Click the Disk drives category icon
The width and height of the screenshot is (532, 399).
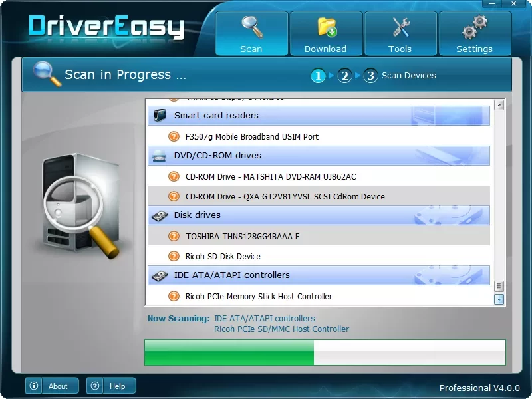[x=160, y=215]
